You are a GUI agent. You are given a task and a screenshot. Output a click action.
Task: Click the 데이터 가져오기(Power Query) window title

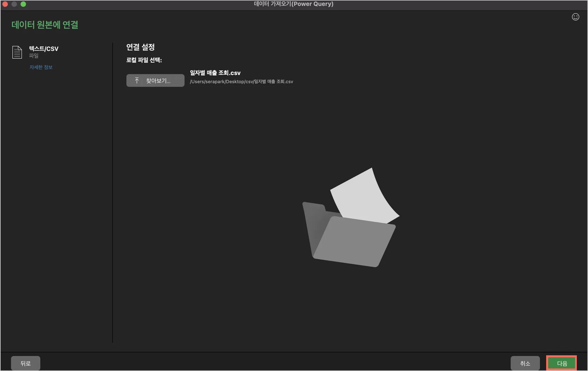[x=294, y=4]
